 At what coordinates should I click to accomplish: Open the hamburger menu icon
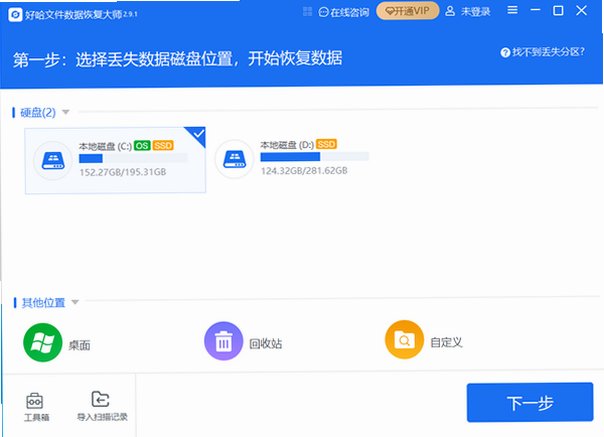pyautogui.click(x=512, y=10)
